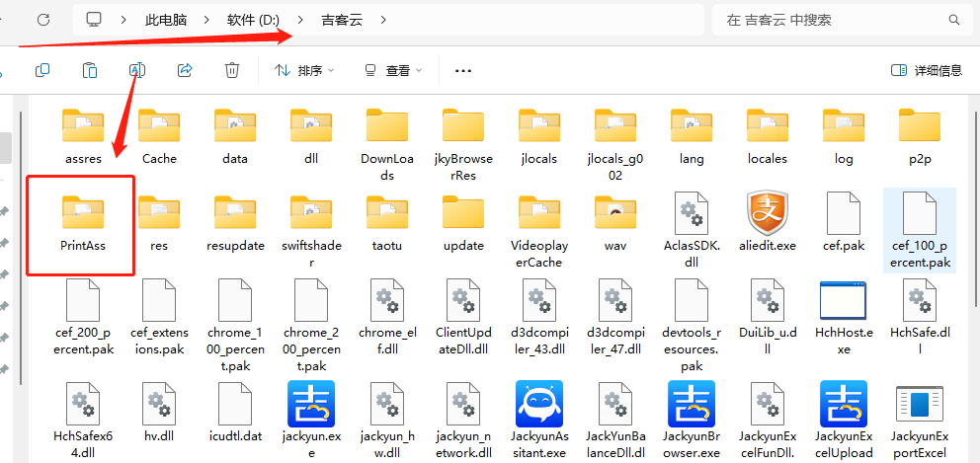Viewport: 980px width, 463px height.
Task: Select the locales folder
Action: coord(768,136)
